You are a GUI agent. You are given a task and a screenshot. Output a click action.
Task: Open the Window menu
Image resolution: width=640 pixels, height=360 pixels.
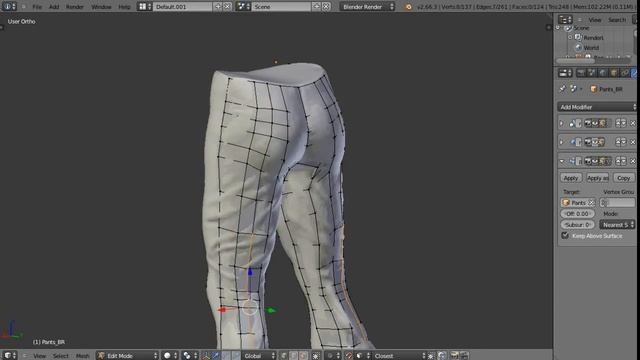tap(101, 7)
